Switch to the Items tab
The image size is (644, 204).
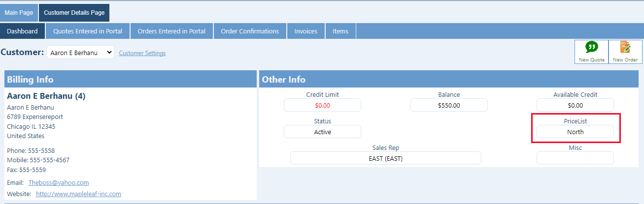(x=340, y=31)
